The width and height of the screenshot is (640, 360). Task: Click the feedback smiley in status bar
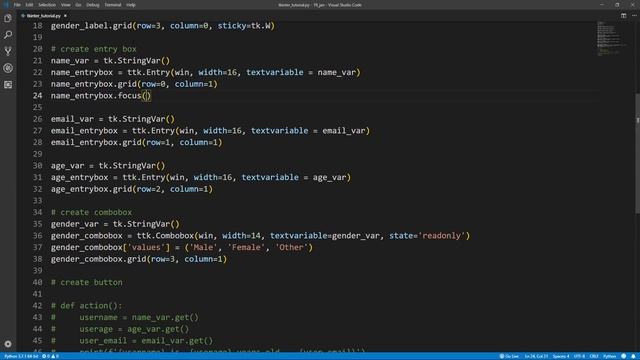[624, 356]
